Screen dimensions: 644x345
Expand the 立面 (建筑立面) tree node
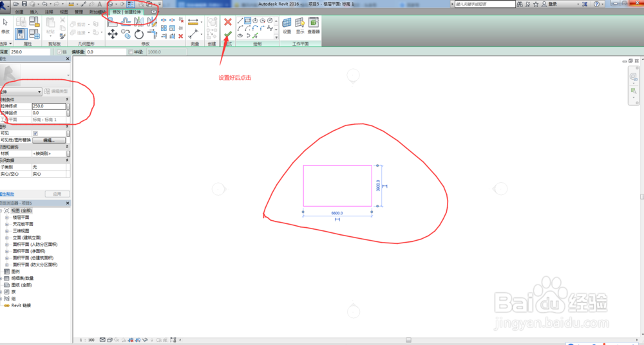tap(7, 238)
